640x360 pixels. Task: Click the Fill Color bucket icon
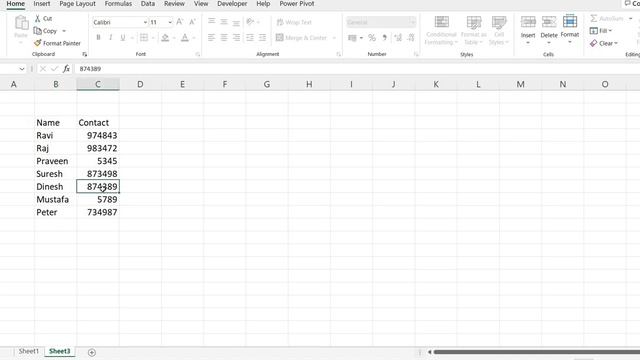pos(165,38)
